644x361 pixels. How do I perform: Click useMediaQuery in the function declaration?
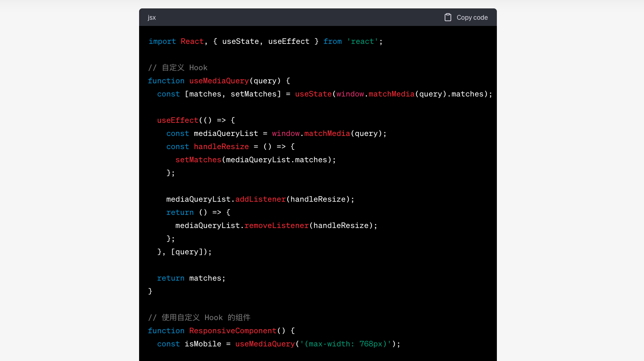pyautogui.click(x=219, y=81)
